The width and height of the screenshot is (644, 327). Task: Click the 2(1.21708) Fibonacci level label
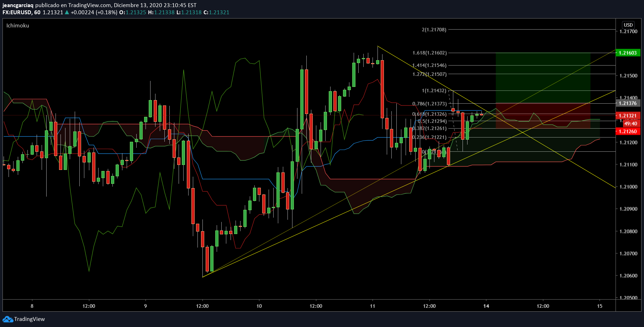point(434,30)
